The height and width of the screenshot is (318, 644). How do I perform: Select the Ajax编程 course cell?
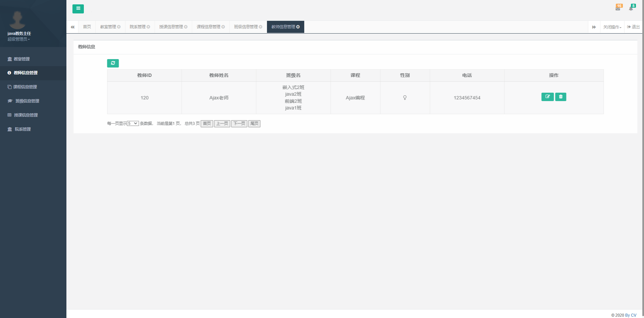[356, 98]
